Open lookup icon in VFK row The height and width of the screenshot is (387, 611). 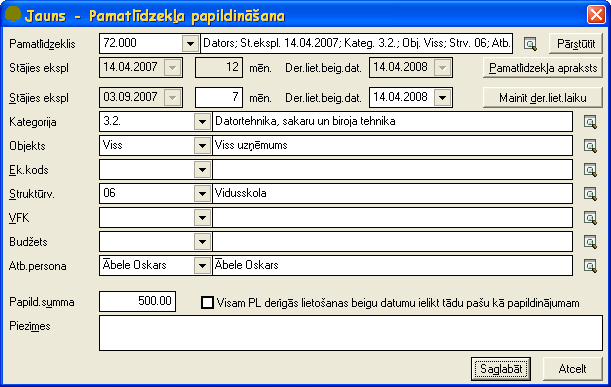click(x=590, y=218)
